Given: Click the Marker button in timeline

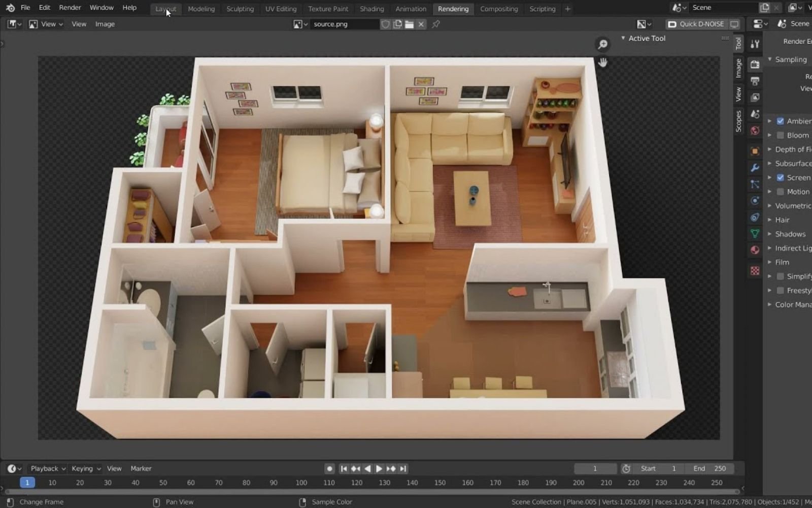Looking at the screenshot, I should 141,468.
